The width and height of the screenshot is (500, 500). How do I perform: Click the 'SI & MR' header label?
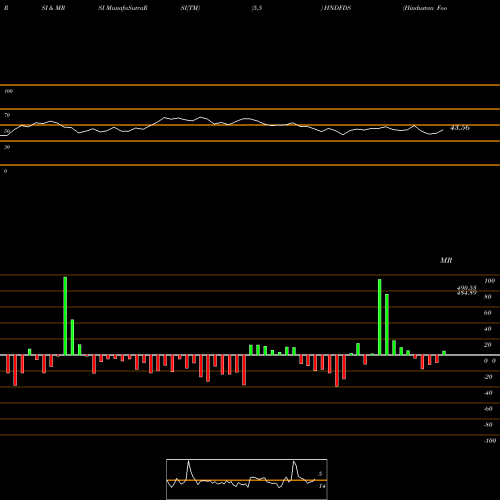53,8
